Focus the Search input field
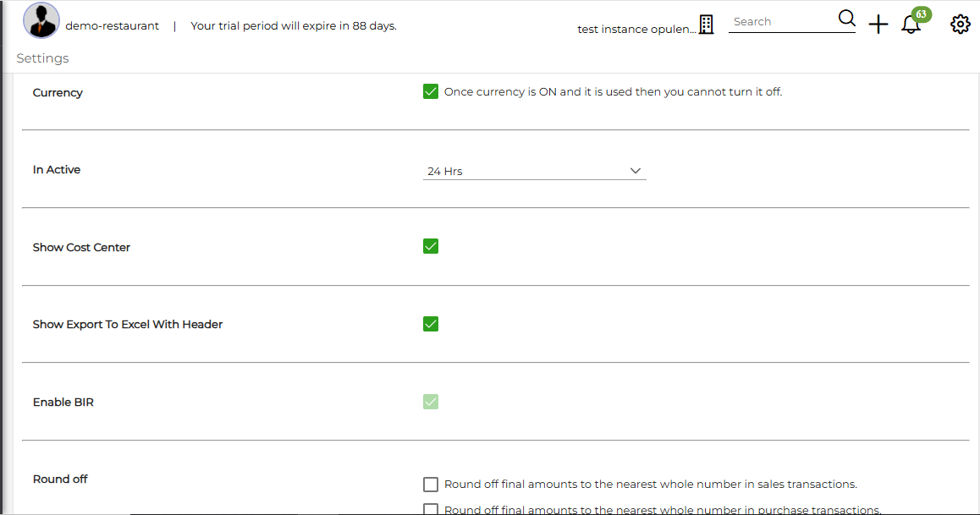This screenshot has width=980, height=515. (x=783, y=22)
